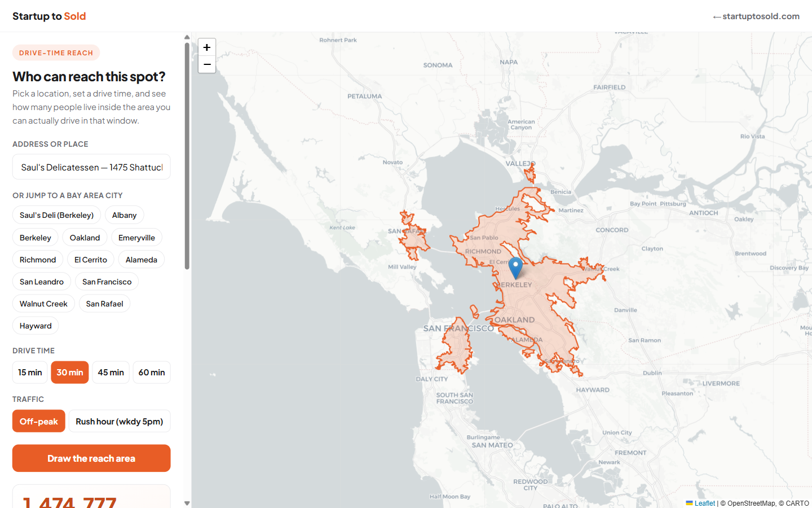The image size is (812, 508).
Task: Zoom out of the map
Action: click(207, 64)
